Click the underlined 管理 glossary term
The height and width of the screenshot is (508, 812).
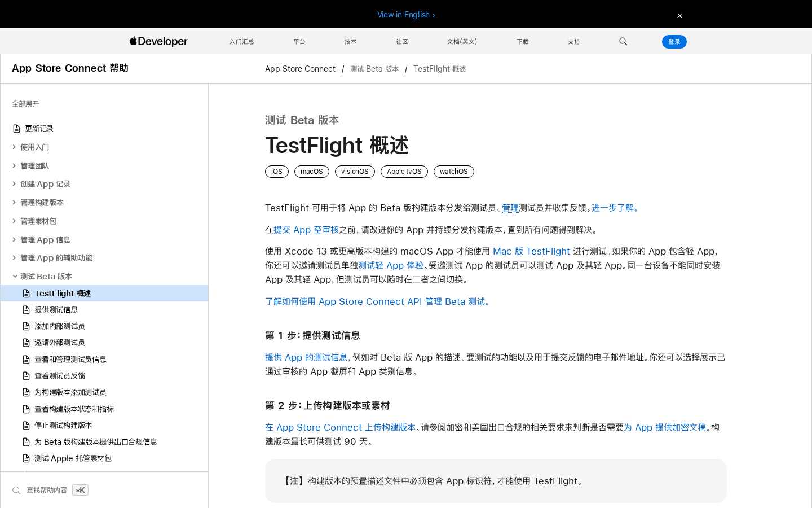[510, 208]
